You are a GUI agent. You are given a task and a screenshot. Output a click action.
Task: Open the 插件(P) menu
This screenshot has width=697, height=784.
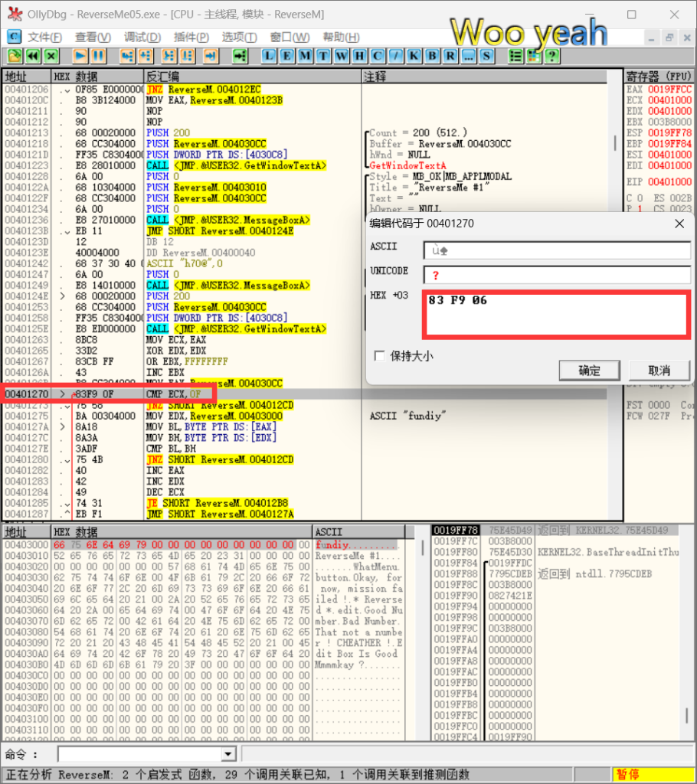191,37
